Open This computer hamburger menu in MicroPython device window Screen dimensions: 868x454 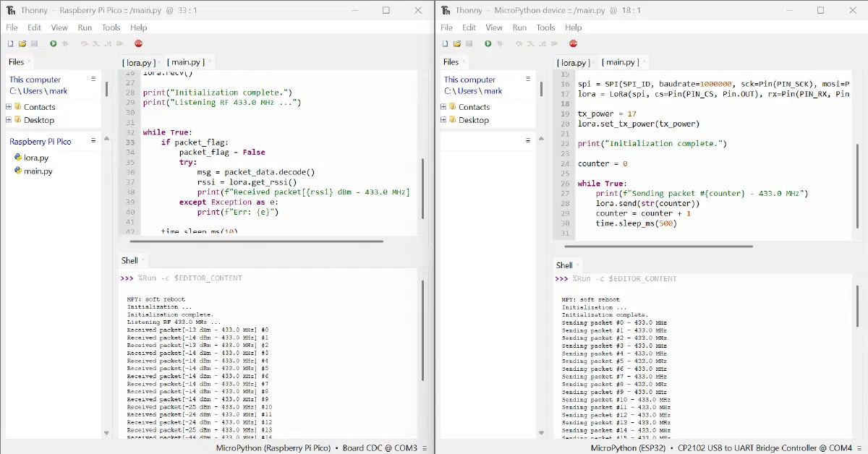(528, 79)
